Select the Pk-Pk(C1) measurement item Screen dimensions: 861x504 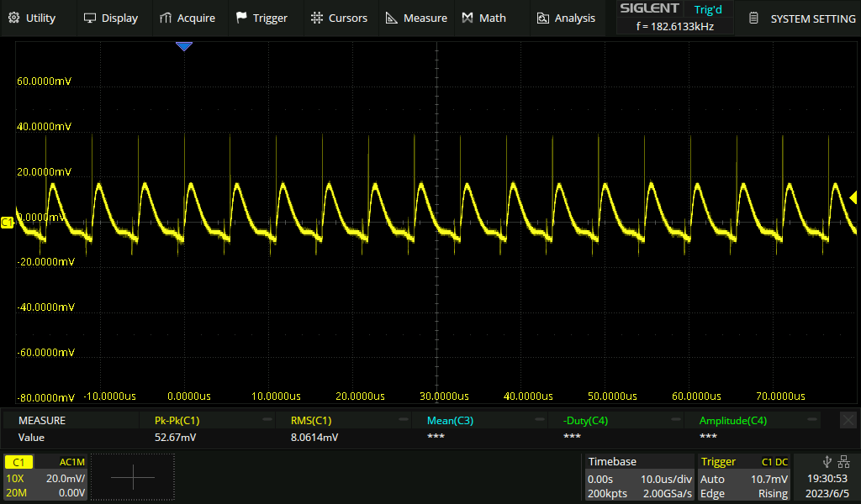[x=177, y=420]
